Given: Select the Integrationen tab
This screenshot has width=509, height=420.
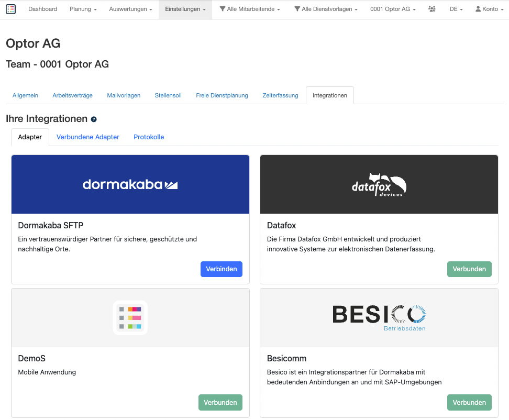Looking at the screenshot, I should pos(330,95).
